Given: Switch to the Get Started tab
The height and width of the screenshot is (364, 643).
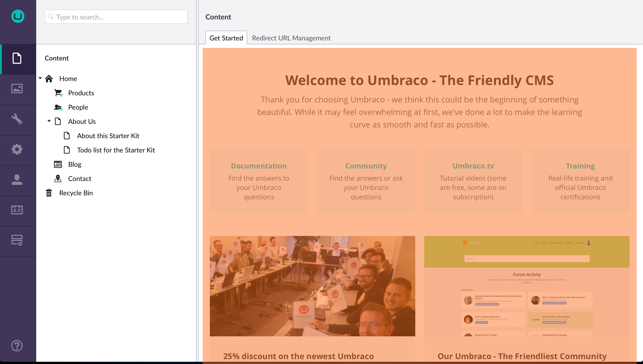Looking at the screenshot, I should 226,38.
